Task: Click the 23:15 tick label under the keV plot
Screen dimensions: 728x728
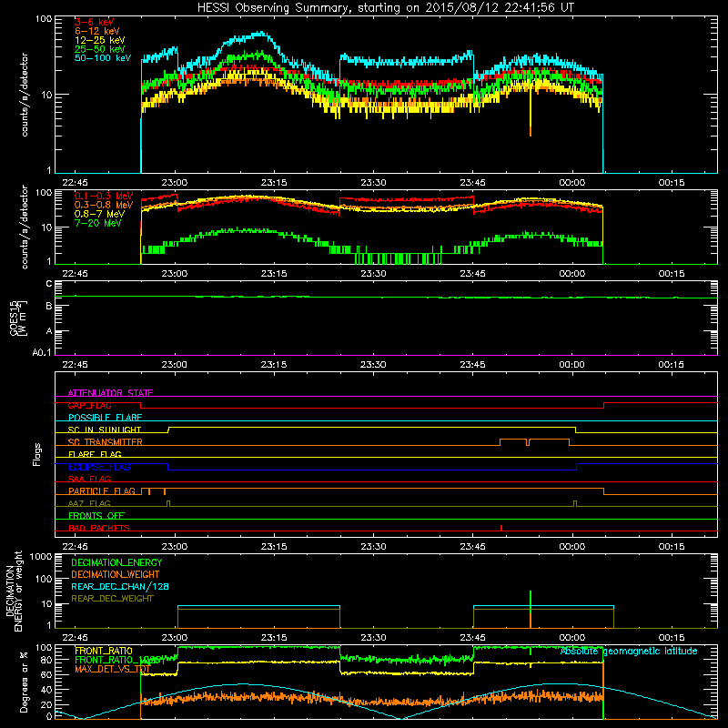Action: 274,183
